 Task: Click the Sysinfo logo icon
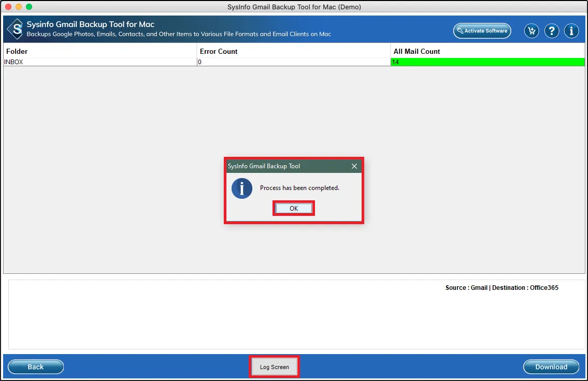[16, 29]
